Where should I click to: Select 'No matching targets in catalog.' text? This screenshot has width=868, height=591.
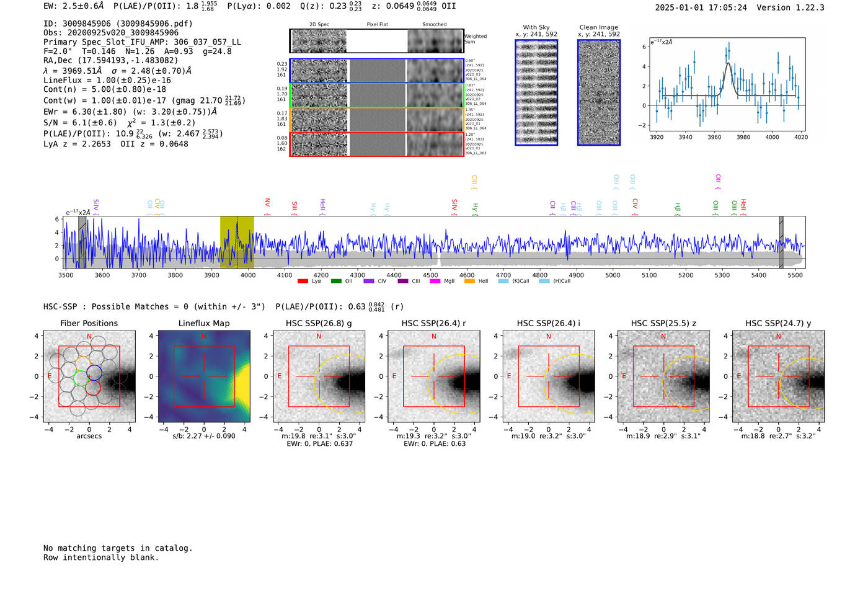(x=118, y=548)
